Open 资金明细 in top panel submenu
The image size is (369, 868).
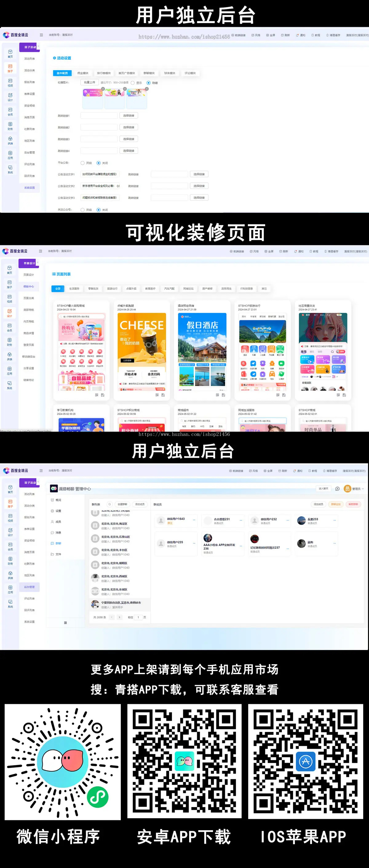point(30,106)
